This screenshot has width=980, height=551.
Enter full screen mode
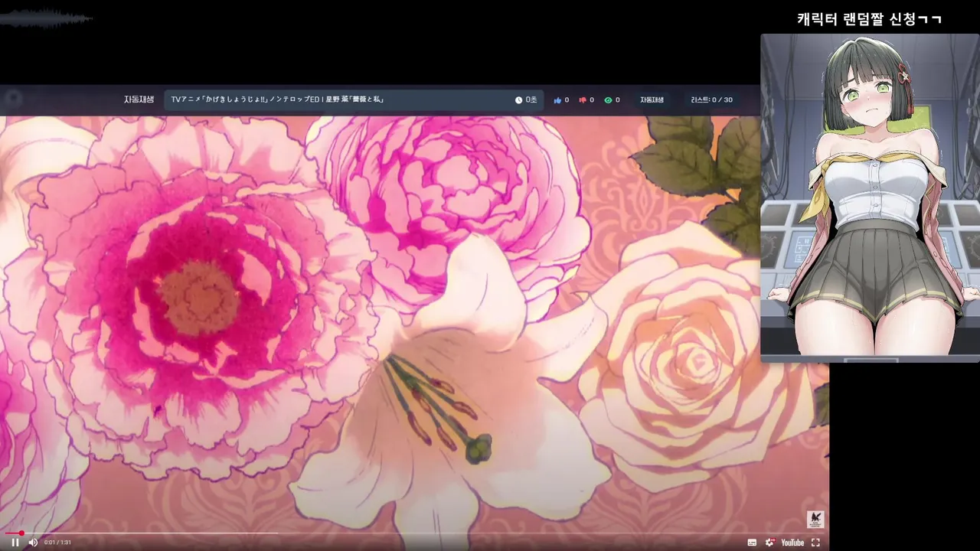[815, 543]
